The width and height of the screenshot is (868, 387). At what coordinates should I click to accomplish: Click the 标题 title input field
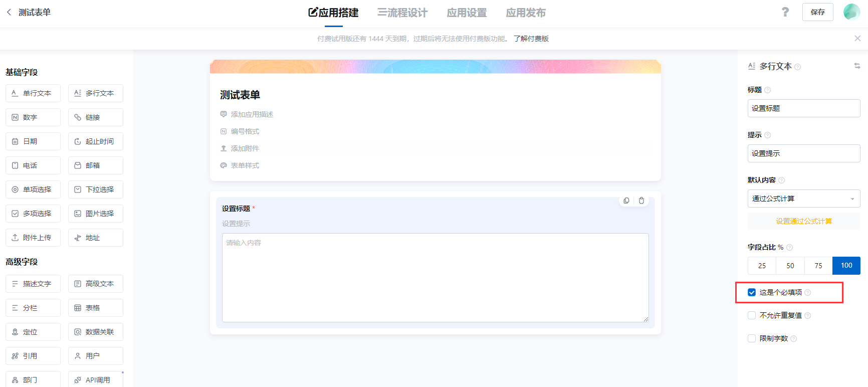803,108
